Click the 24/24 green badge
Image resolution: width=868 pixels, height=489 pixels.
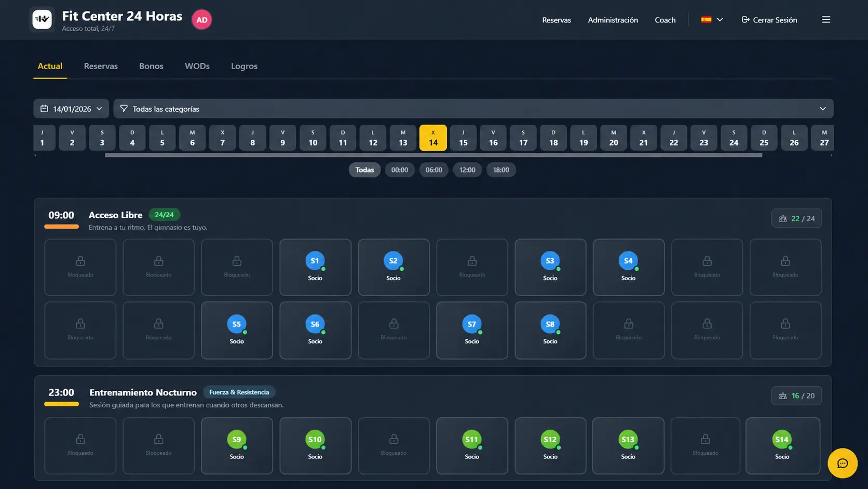coord(164,215)
